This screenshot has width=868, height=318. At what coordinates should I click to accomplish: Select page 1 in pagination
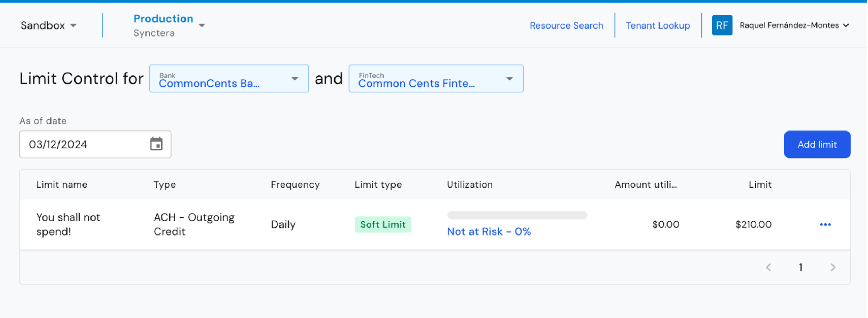click(x=800, y=267)
